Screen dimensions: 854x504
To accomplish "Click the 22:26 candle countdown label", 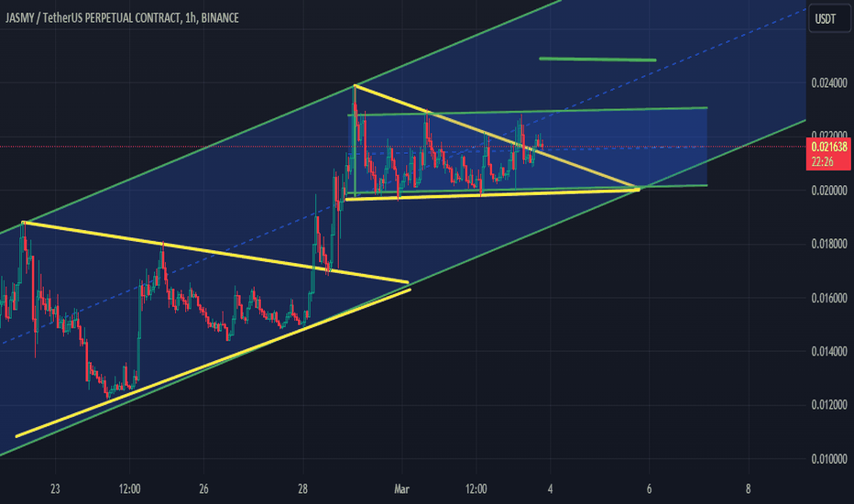I will tap(821, 162).
